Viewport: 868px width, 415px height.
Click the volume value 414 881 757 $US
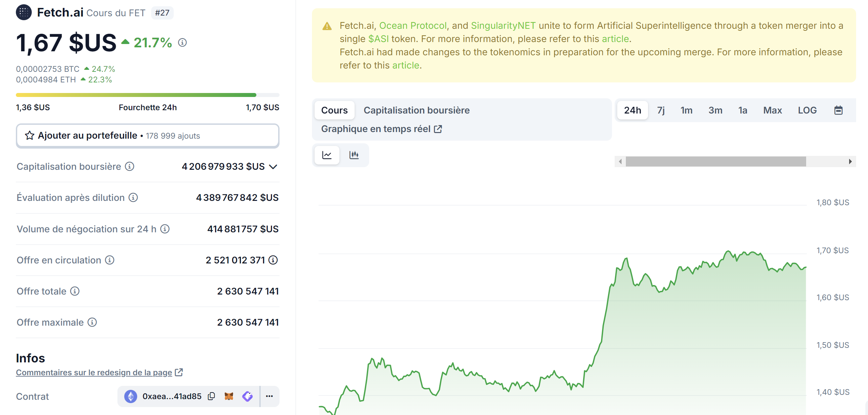[242, 229]
